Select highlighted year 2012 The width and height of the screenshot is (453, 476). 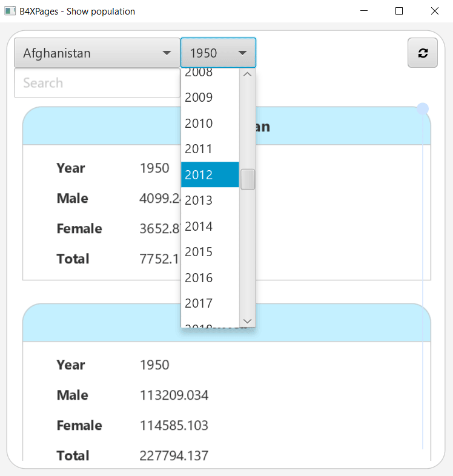pos(210,175)
